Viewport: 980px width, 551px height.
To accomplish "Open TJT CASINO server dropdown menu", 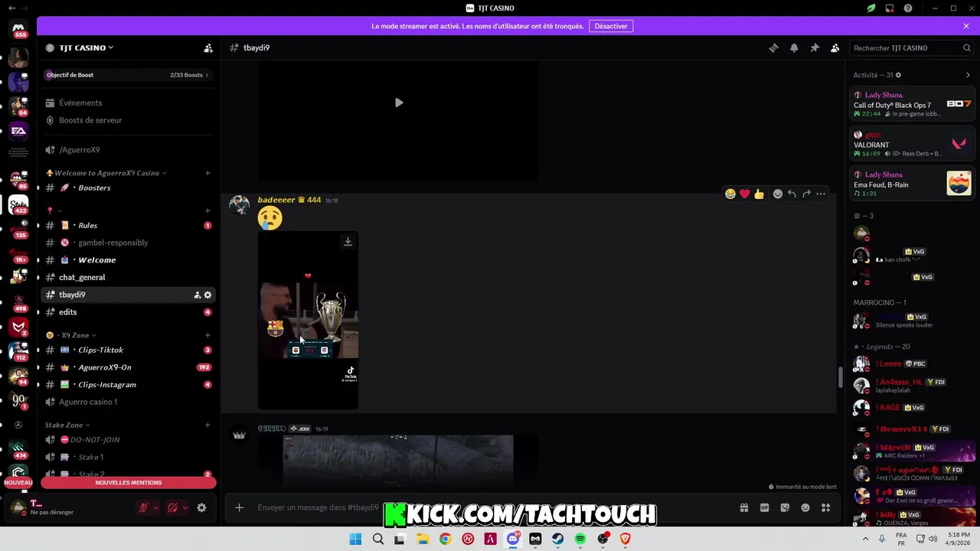I will (86, 47).
